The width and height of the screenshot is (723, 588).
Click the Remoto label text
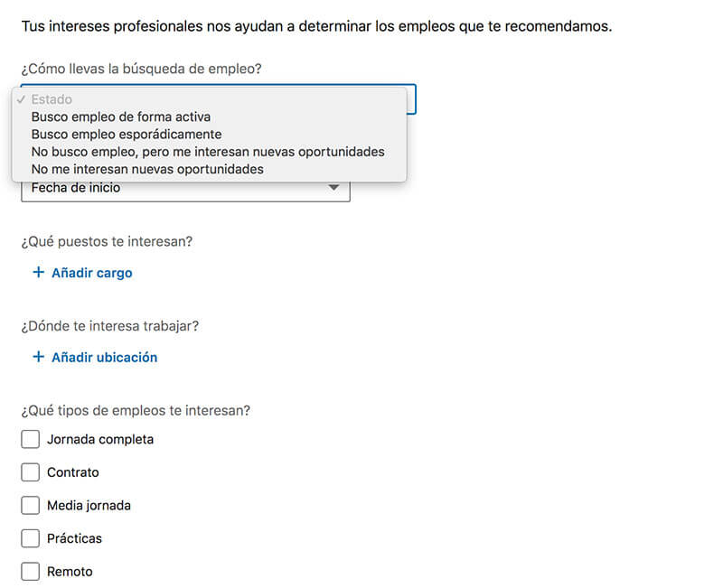[70, 572]
